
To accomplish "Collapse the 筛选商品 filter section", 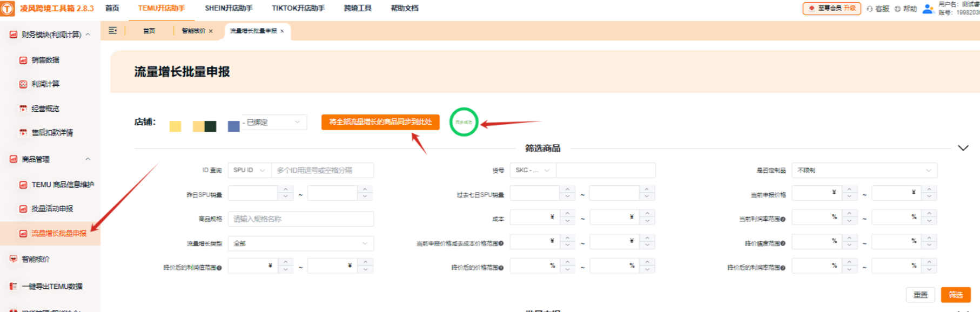I will [963, 148].
